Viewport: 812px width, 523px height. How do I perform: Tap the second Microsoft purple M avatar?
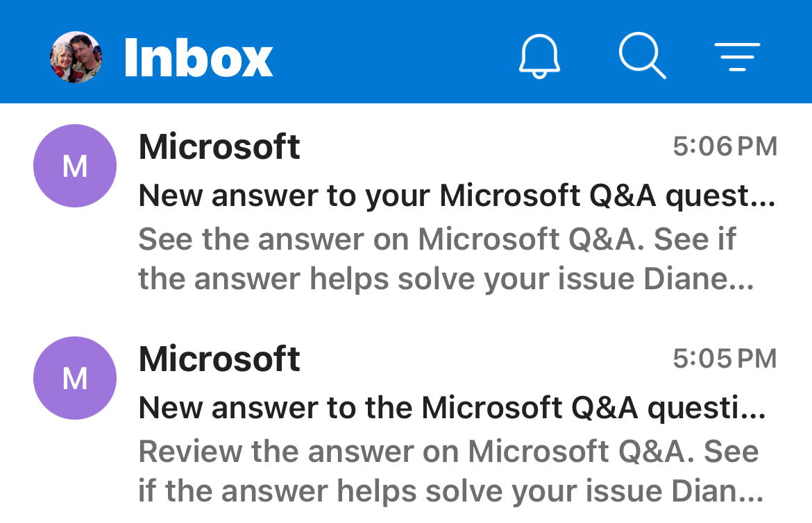coord(75,378)
